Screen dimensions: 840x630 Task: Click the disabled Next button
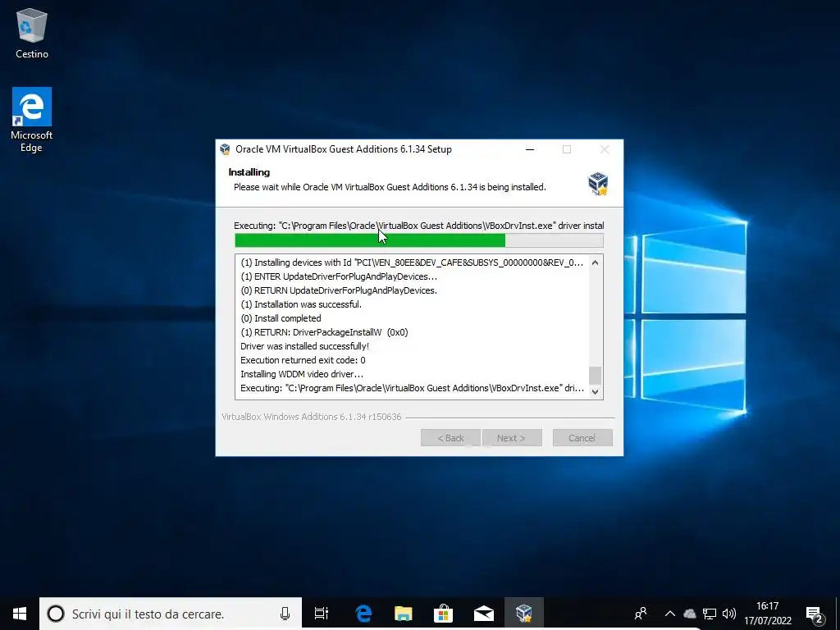pyautogui.click(x=512, y=438)
